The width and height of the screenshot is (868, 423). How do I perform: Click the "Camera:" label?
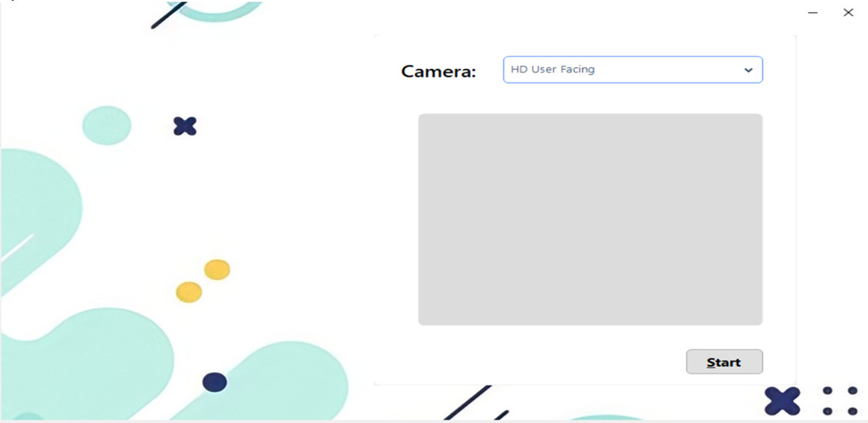coord(439,72)
